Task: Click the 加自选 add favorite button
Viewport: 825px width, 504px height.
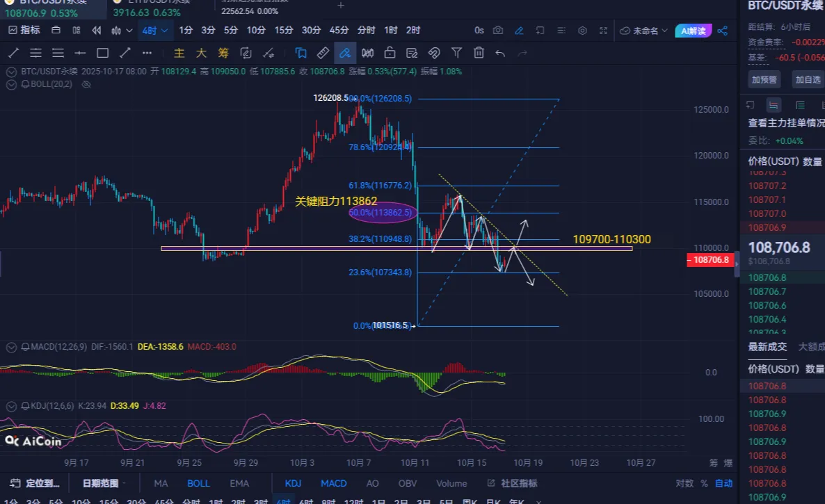Action: click(x=808, y=80)
